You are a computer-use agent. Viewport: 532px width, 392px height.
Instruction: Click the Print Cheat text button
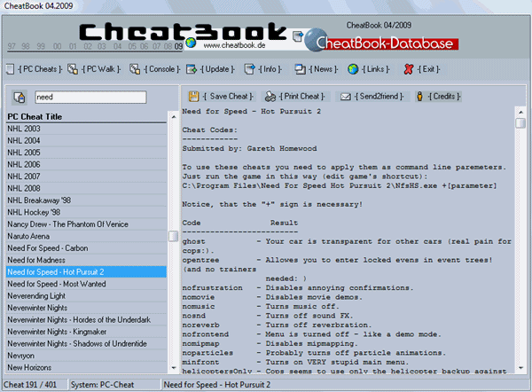pos(302,97)
